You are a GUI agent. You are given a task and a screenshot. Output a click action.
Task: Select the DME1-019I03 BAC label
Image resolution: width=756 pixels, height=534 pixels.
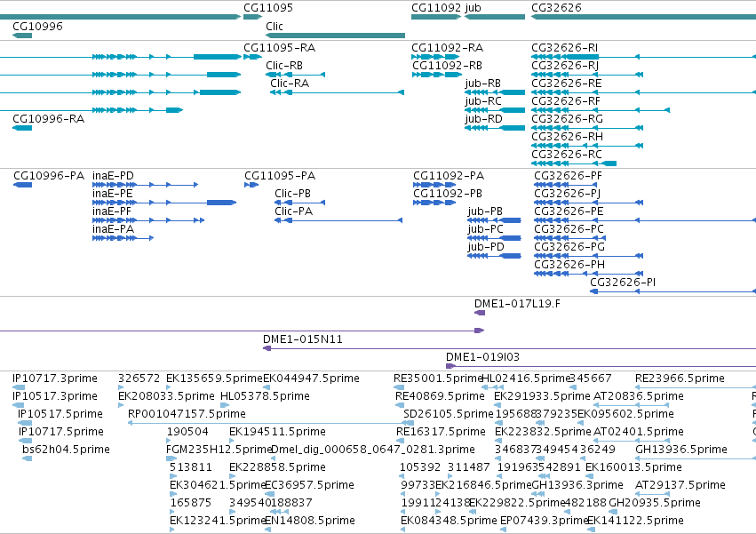tap(482, 357)
